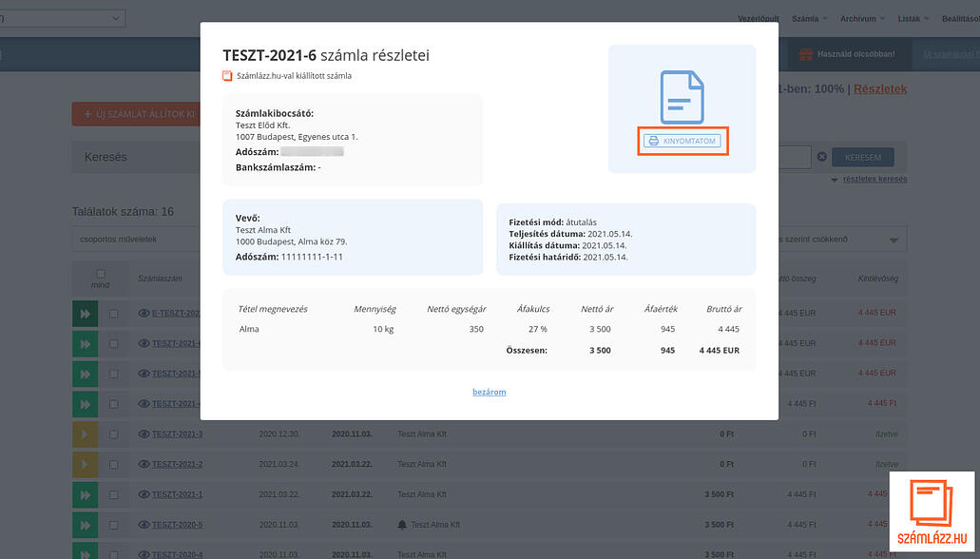Click the yellow arrow icon for TESZT-2021-2
Viewport: 980px width, 559px height.
[x=85, y=465]
